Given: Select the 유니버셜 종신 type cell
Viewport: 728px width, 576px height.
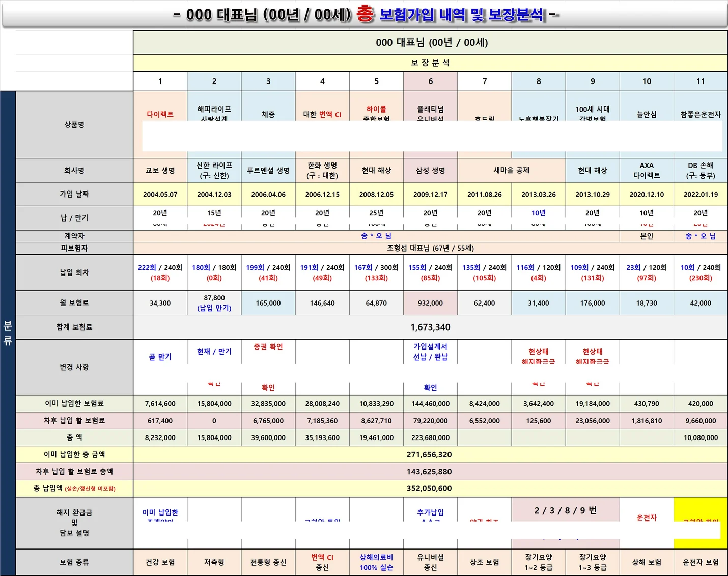Looking at the screenshot, I should [x=431, y=562].
